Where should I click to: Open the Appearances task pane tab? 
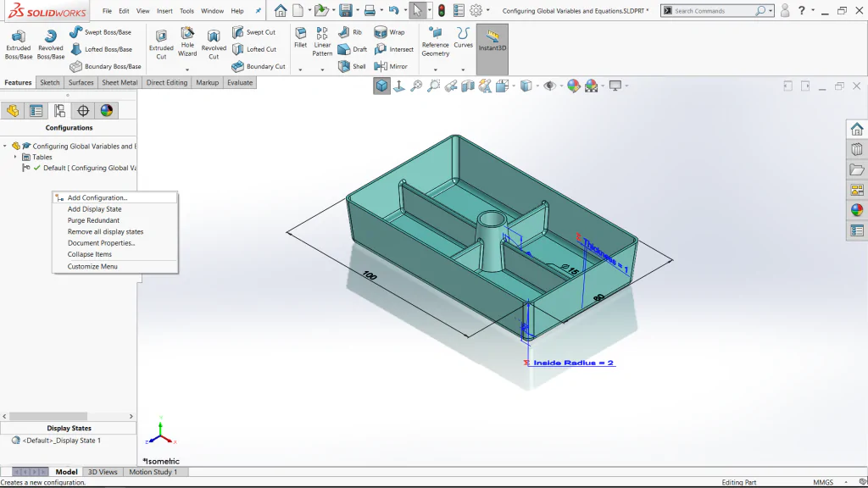(857, 210)
